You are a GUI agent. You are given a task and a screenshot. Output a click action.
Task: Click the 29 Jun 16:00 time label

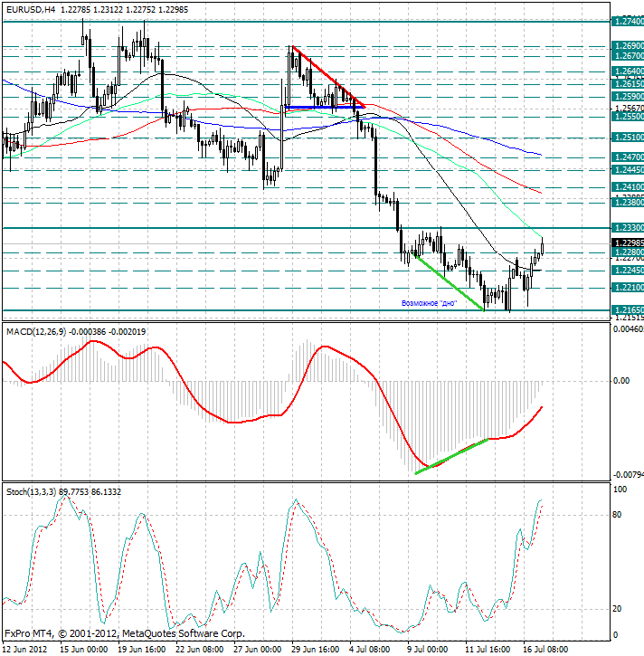pos(316,650)
